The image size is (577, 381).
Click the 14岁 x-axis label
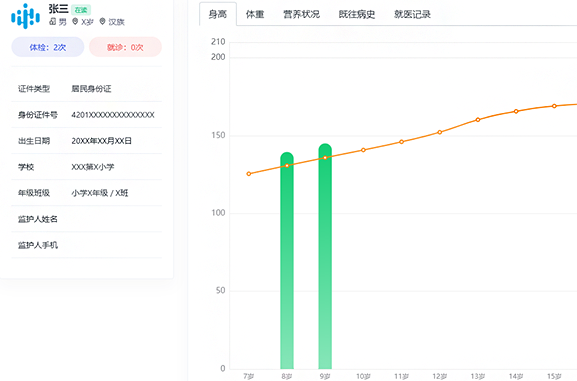coord(516,376)
